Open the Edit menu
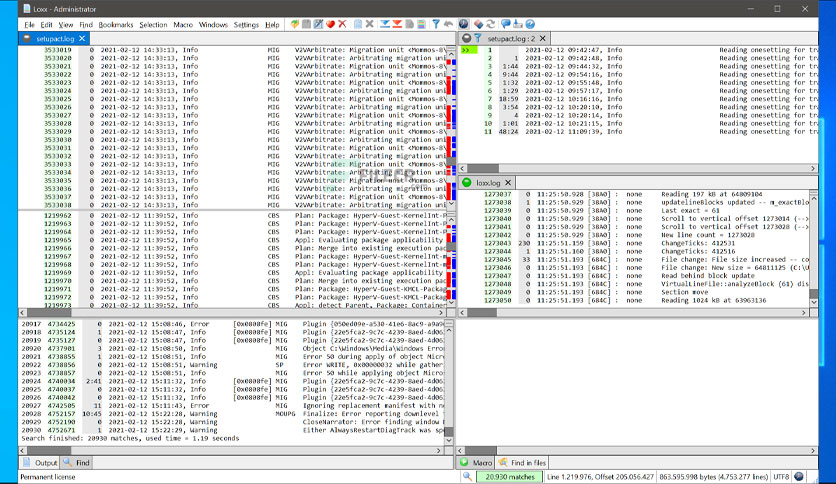The image size is (836, 484). [46, 25]
